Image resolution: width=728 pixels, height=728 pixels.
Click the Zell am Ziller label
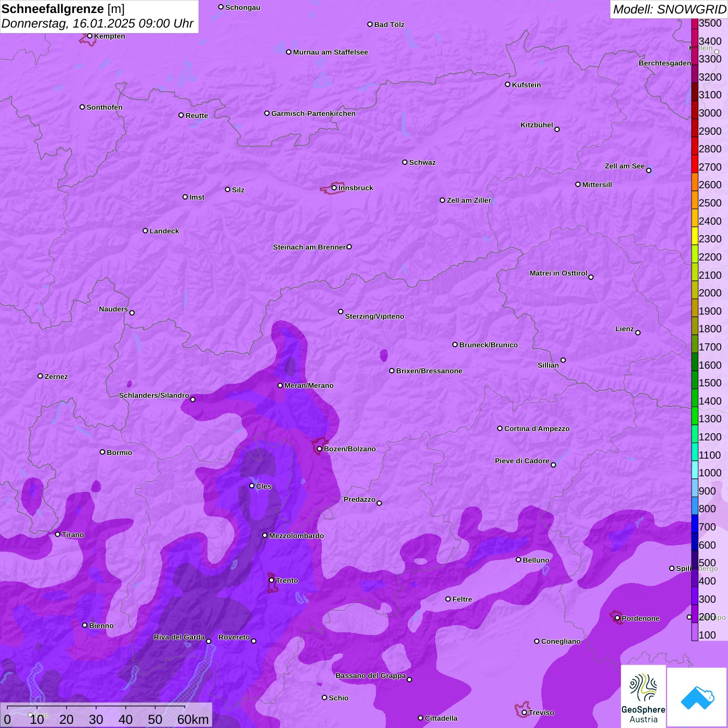(x=469, y=200)
